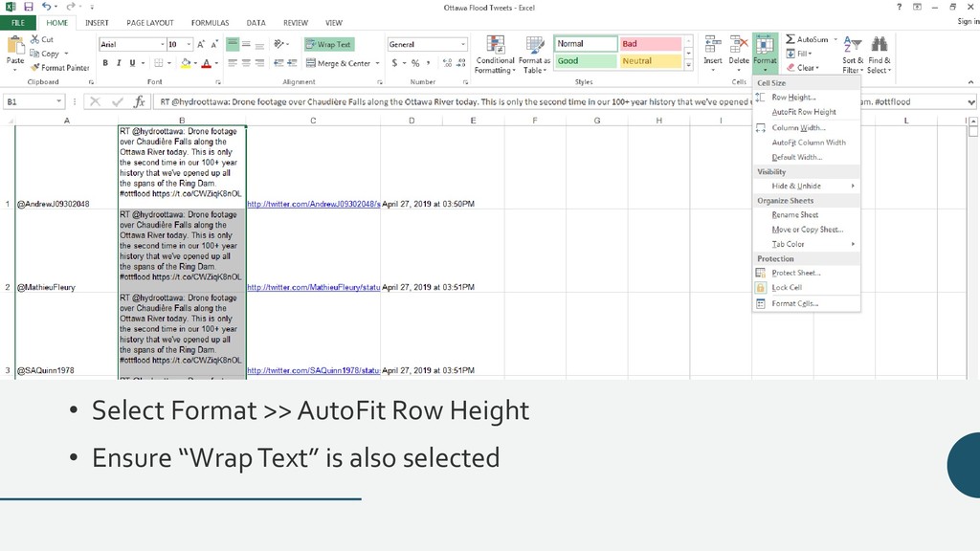This screenshot has height=551, width=980.
Task: Open Find & Select binoculars icon
Action: tap(878, 46)
